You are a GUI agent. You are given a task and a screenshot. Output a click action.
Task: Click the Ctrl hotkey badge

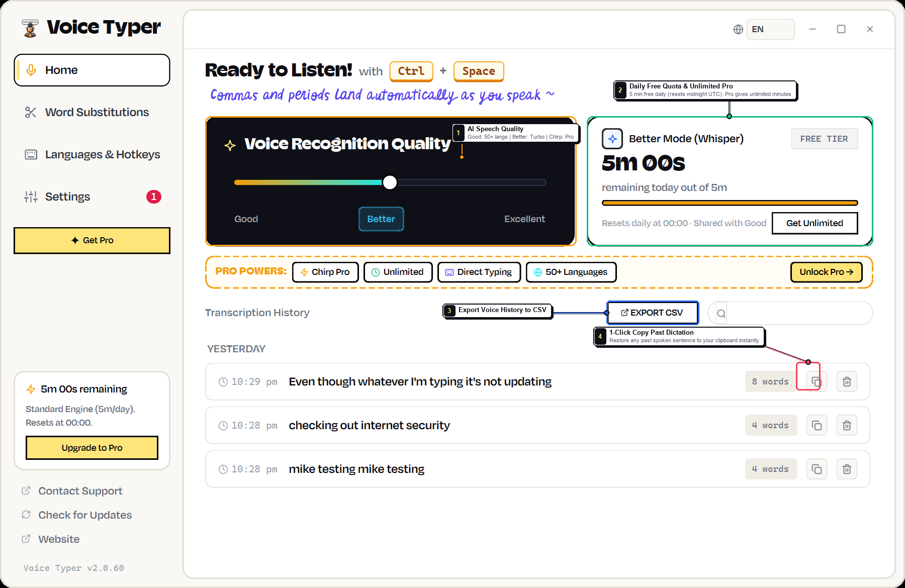411,71
